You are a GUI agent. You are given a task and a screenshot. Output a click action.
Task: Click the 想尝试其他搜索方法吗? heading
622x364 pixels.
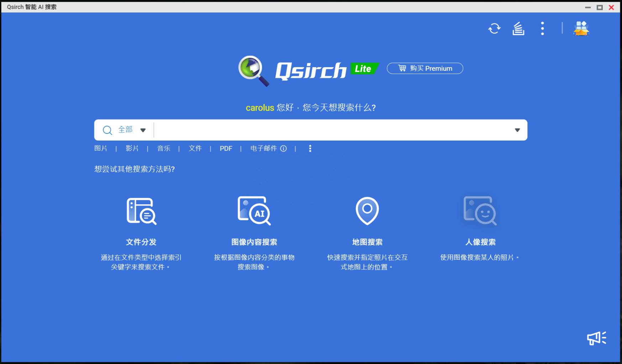[x=135, y=169]
